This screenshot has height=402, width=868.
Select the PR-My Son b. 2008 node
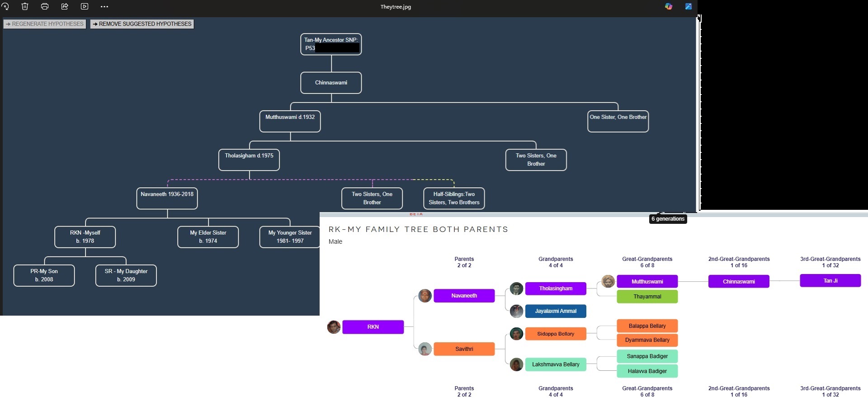44,275
